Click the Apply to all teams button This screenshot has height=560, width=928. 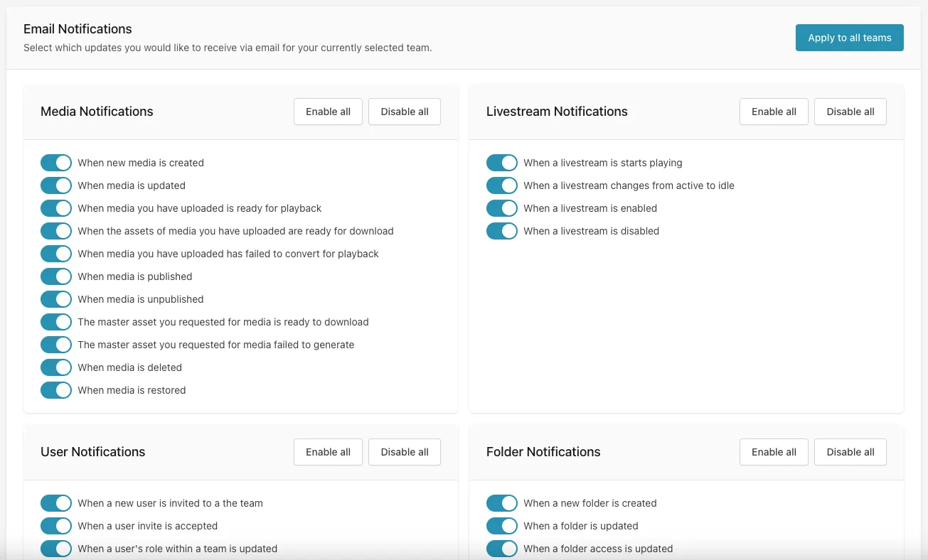point(849,38)
